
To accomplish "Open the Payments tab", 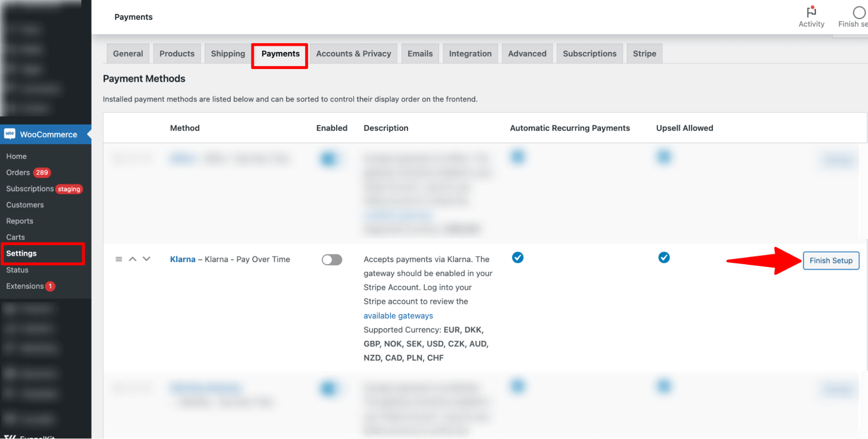I will pos(280,54).
